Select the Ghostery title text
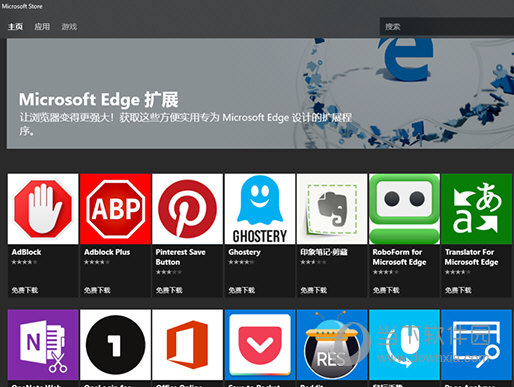 pos(244,252)
